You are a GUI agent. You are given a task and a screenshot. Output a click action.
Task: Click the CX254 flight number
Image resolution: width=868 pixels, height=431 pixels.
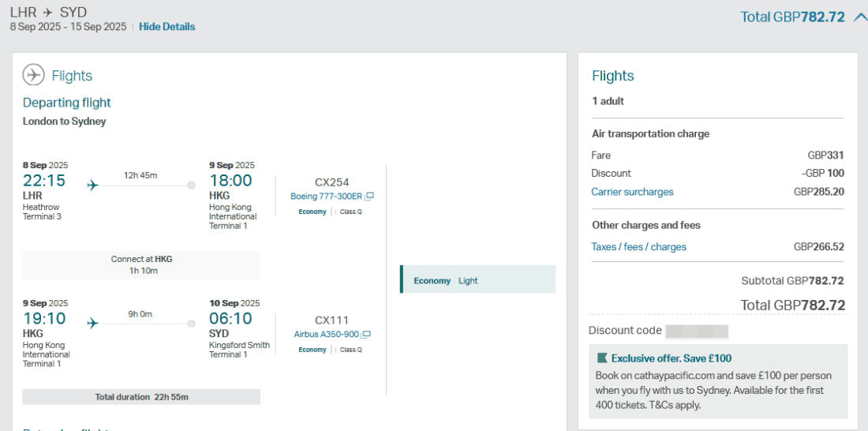(331, 182)
